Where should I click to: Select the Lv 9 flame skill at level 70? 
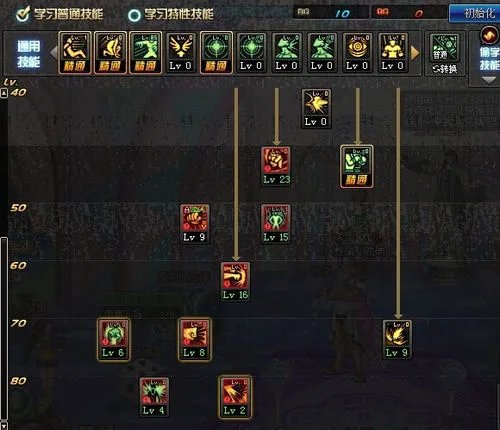[397, 339]
